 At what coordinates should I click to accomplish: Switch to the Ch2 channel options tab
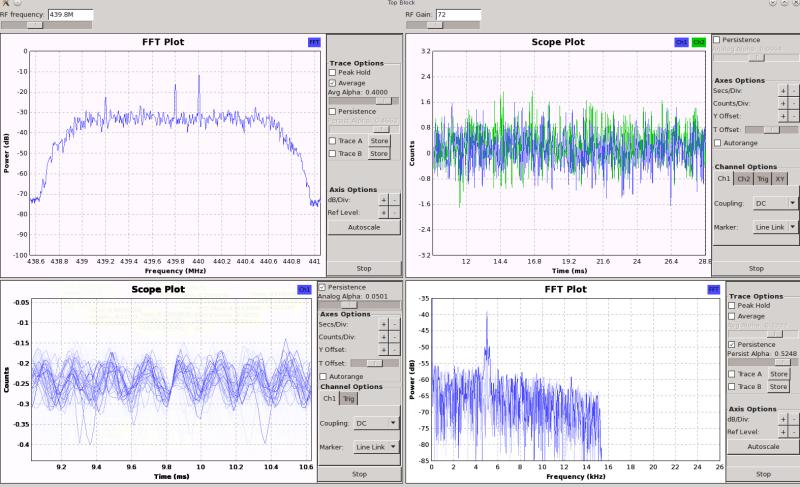(x=743, y=179)
